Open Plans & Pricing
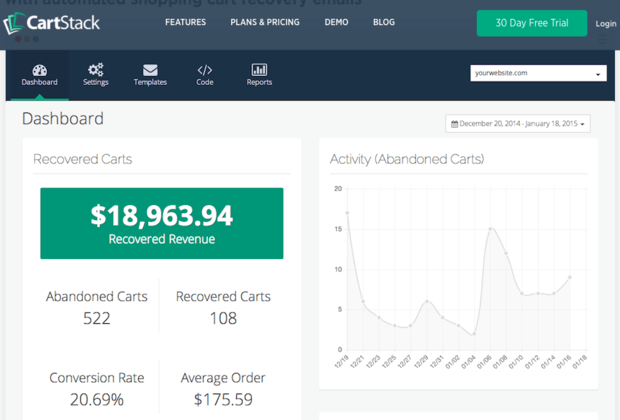Image resolution: width=620 pixels, height=420 pixels. pos(265,22)
